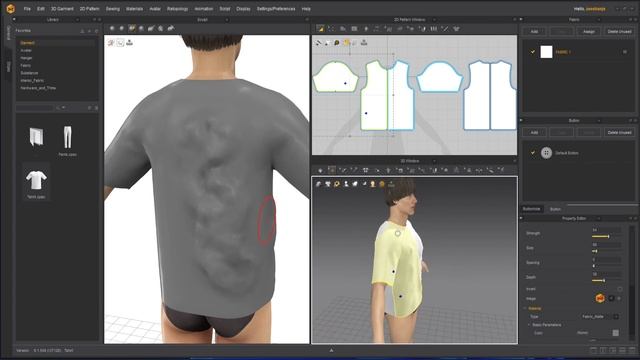
Task: Click Add in the Button panel
Action: pyautogui.click(x=534, y=132)
